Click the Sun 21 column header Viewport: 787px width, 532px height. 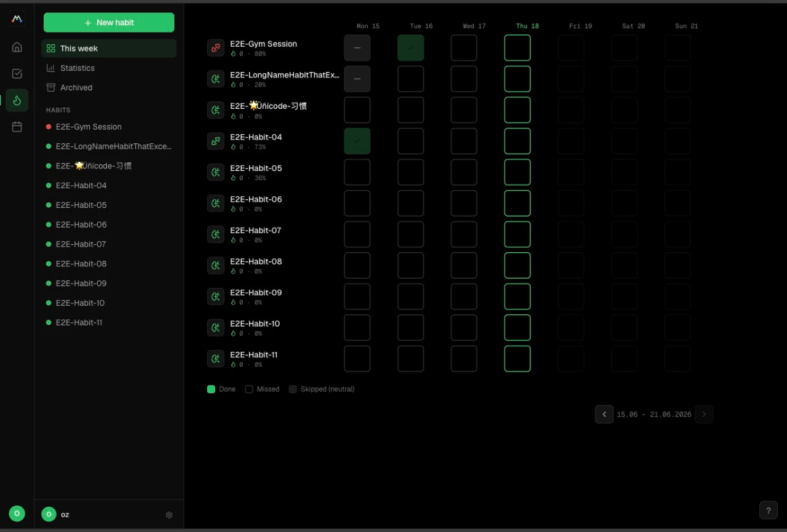[686, 26]
